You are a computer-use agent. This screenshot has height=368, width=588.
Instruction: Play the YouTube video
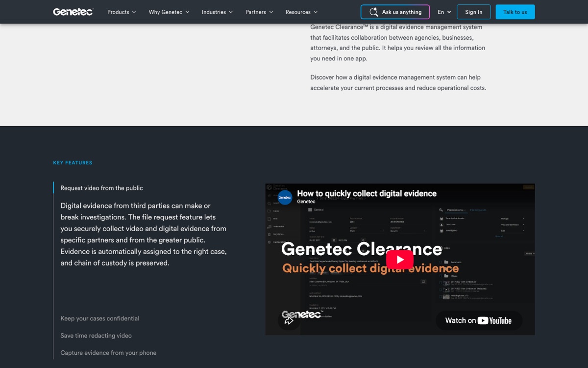coord(400,260)
